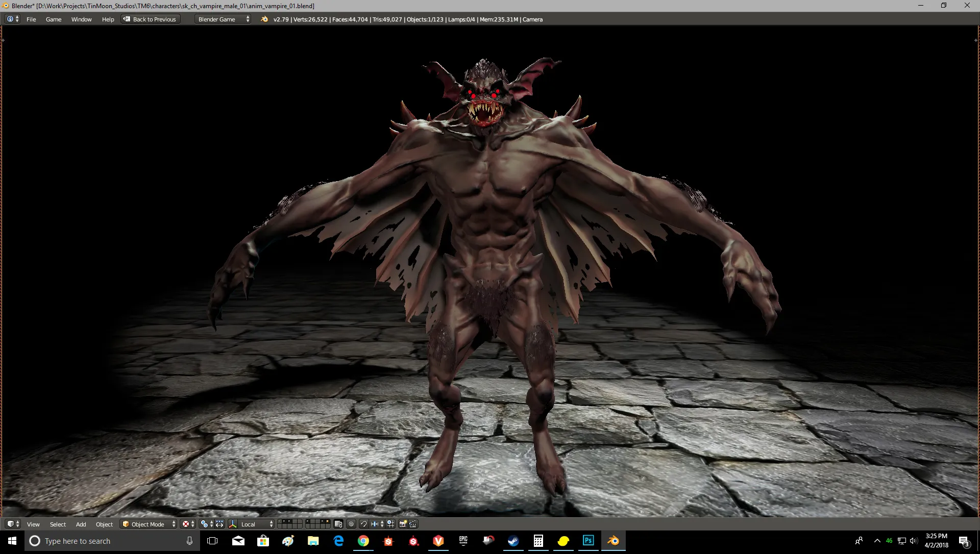980x554 pixels.
Task: Open Photoshop from the Windows taskbar
Action: tap(588, 541)
